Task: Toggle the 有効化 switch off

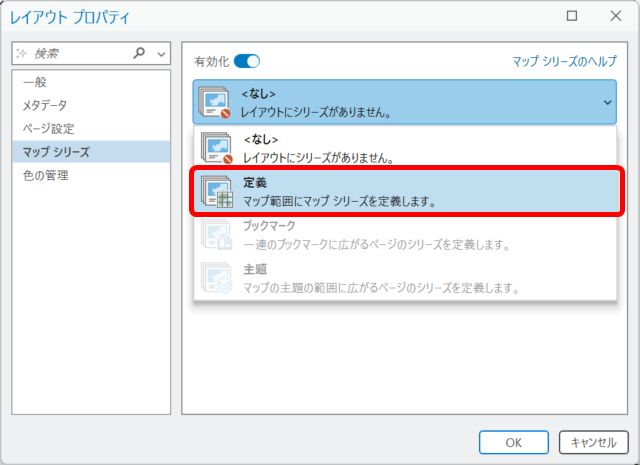Action: [x=246, y=61]
